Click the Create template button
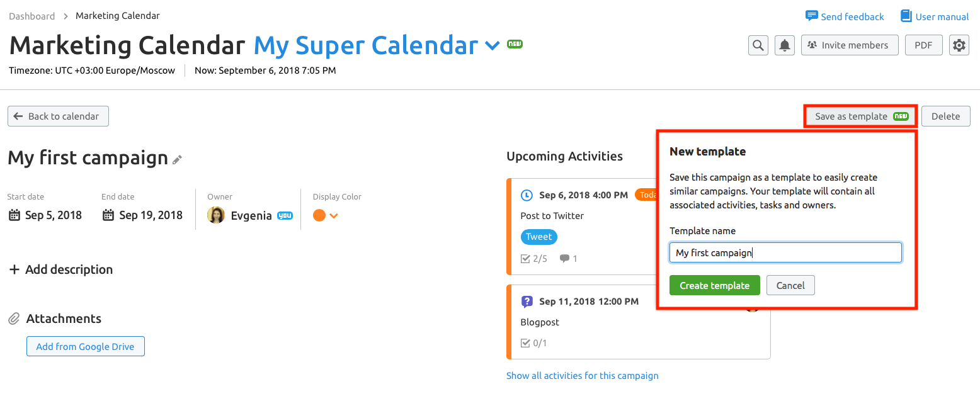Screen dimensions: 980x406 [x=714, y=285]
